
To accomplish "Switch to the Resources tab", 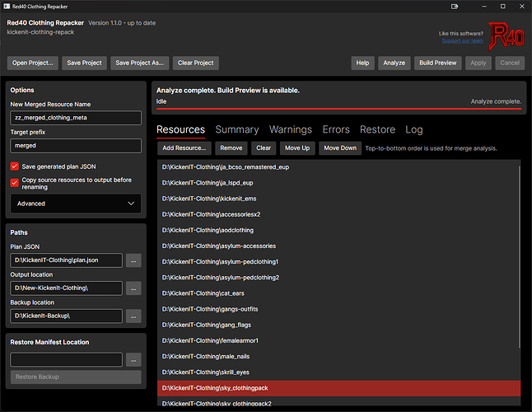I will coord(181,129).
